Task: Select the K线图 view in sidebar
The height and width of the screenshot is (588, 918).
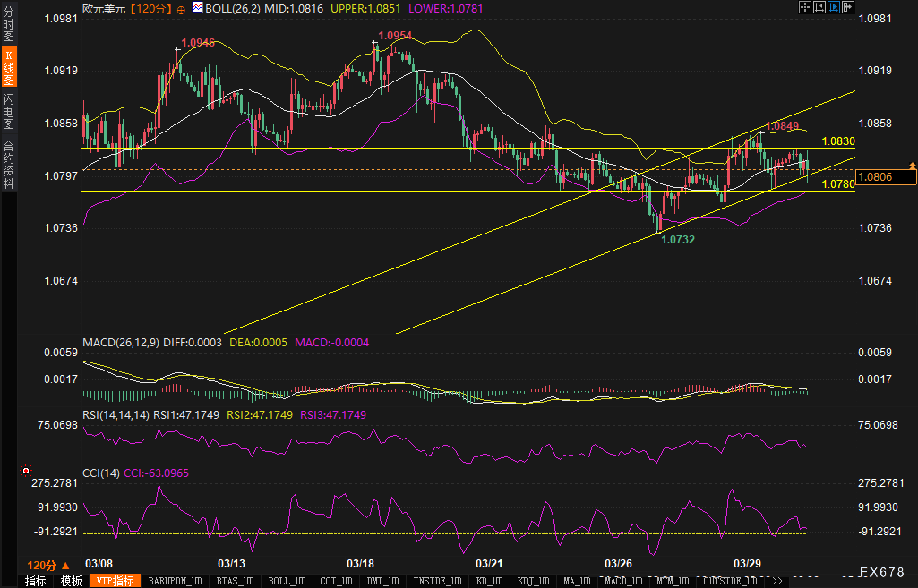Action: 9,67
